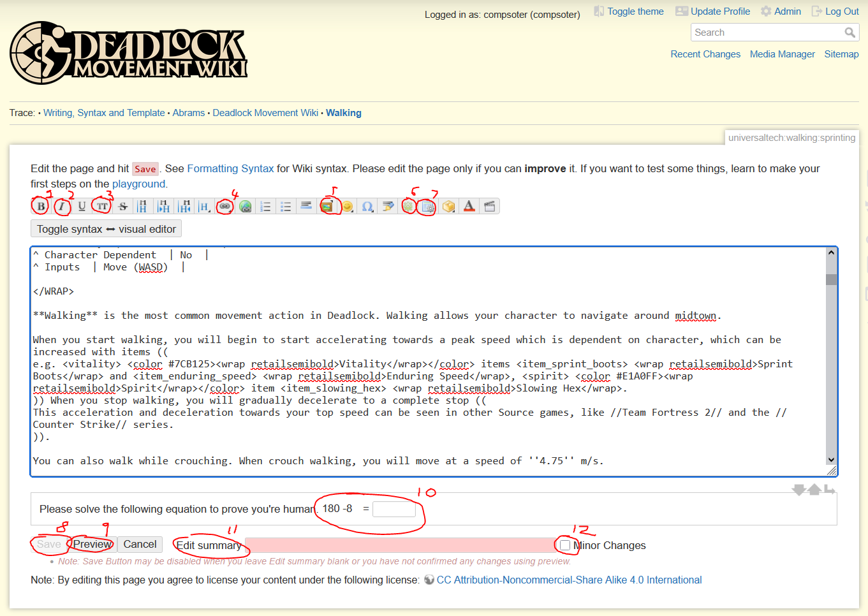Open the Formatting Syntax help link
Viewport: 868px width, 616px height.
(230, 168)
